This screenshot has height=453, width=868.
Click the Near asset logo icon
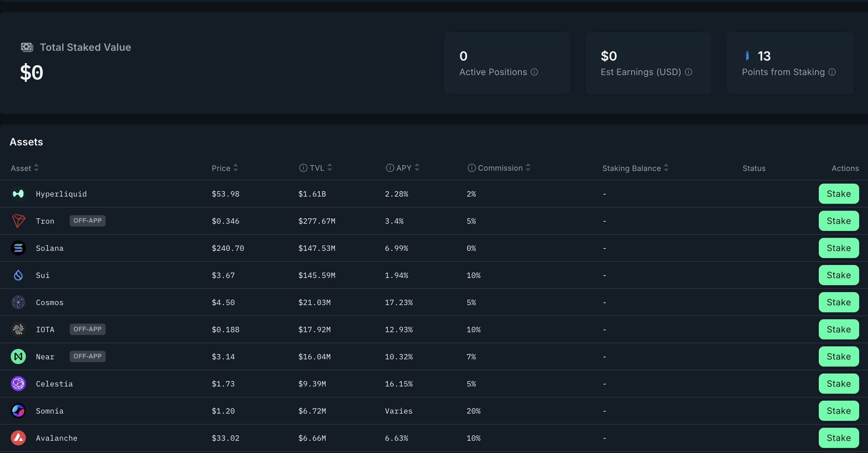click(x=18, y=356)
